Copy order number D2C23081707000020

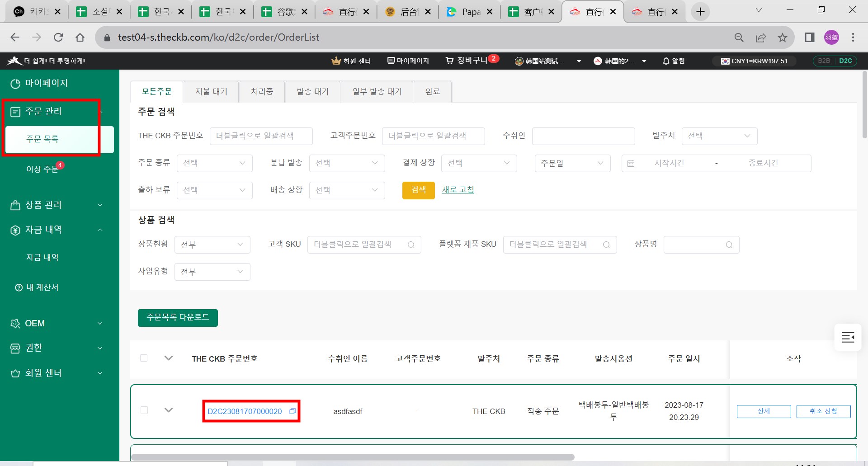pos(292,411)
